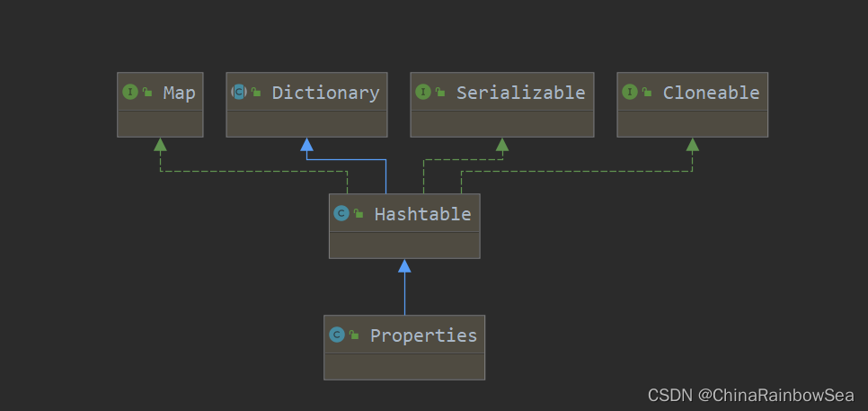The width and height of the screenshot is (868, 411).
Task: Click the interface icon on Map node
Action: pyautogui.click(x=130, y=92)
